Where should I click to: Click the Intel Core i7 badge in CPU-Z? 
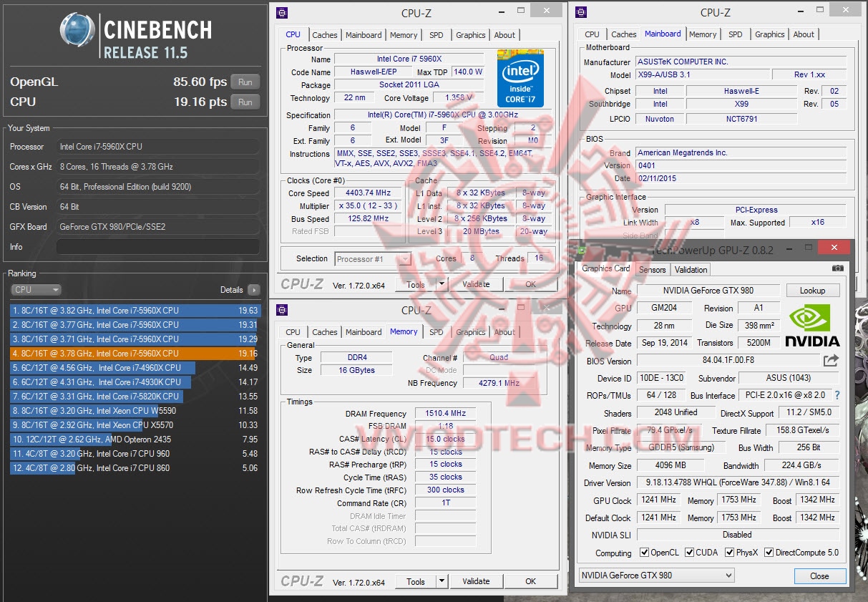520,78
